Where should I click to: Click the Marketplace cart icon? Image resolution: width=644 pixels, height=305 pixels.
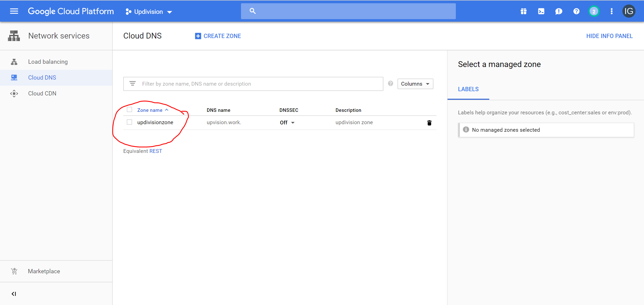point(14,271)
